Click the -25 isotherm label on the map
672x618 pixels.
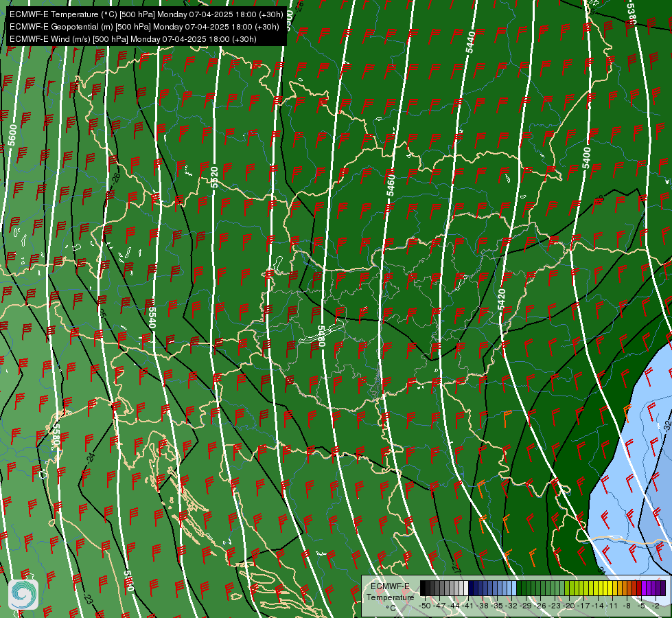(x=102, y=312)
